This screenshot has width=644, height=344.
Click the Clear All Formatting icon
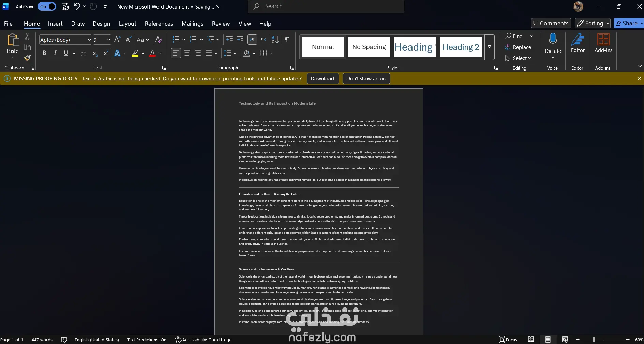[159, 40]
